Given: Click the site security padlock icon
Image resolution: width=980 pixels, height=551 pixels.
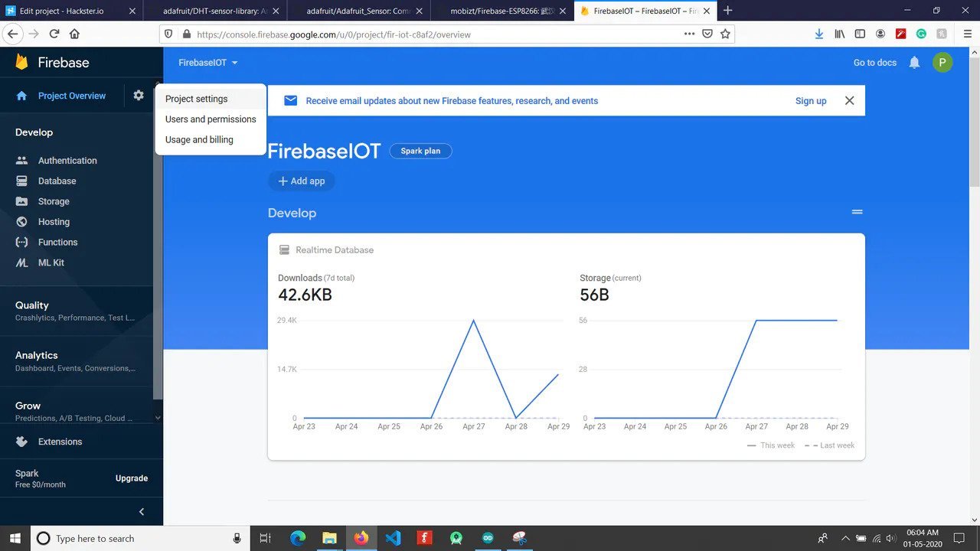Looking at the screenshot, I should (186, 34).
